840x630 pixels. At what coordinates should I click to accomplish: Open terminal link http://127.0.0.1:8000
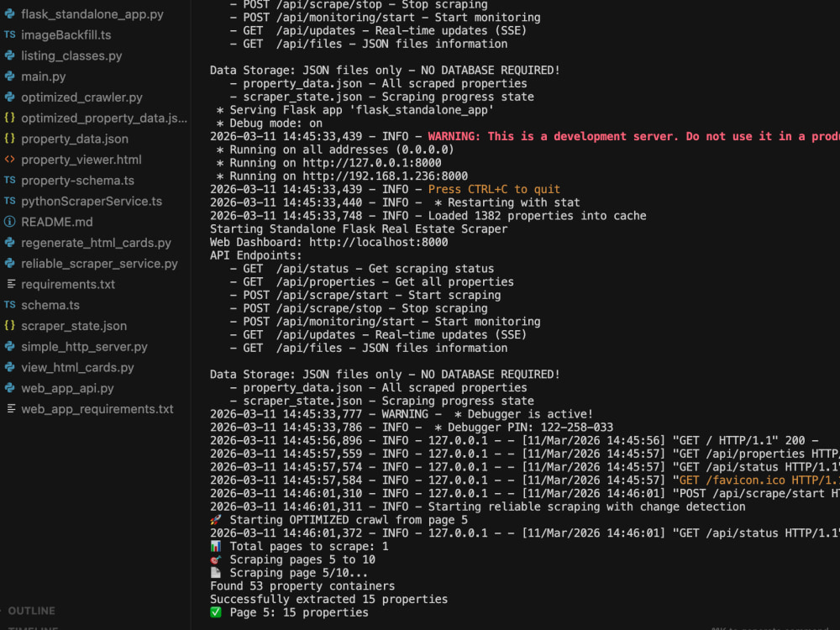(372, 163)
